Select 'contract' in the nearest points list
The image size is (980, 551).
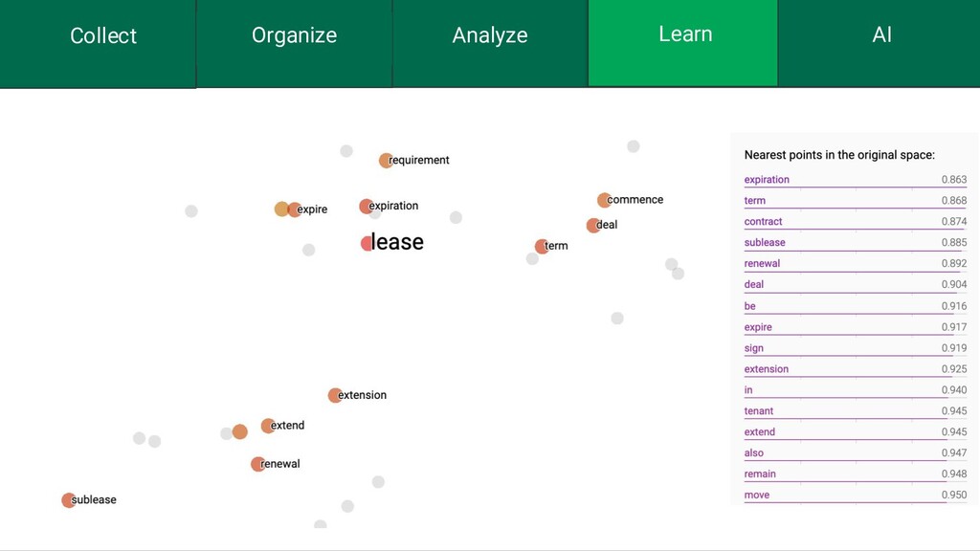click(x=763, y=222)
